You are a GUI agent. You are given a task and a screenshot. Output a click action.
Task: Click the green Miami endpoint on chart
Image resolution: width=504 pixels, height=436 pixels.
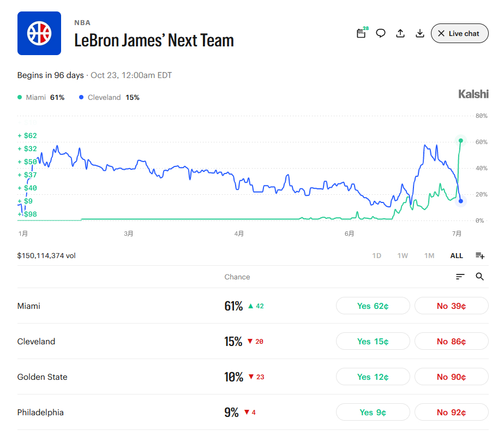460,141
